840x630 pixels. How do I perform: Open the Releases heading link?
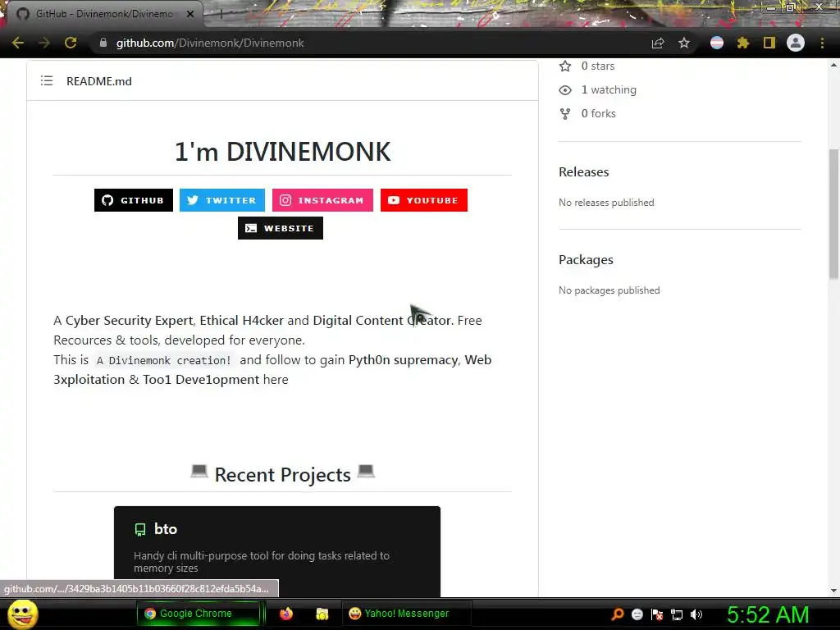coord(584,172)
